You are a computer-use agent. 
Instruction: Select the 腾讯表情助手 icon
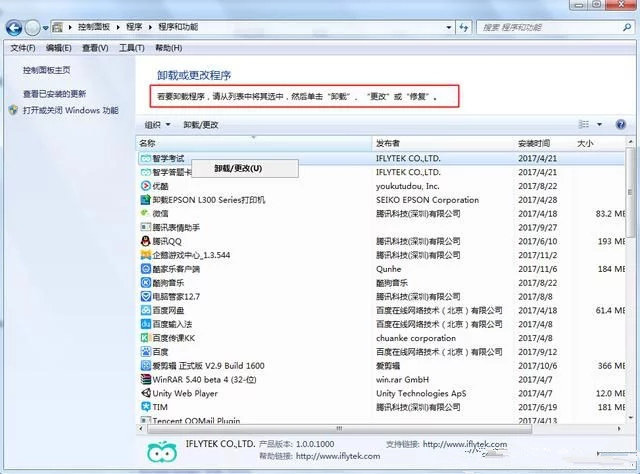click(x=146, y=227)
